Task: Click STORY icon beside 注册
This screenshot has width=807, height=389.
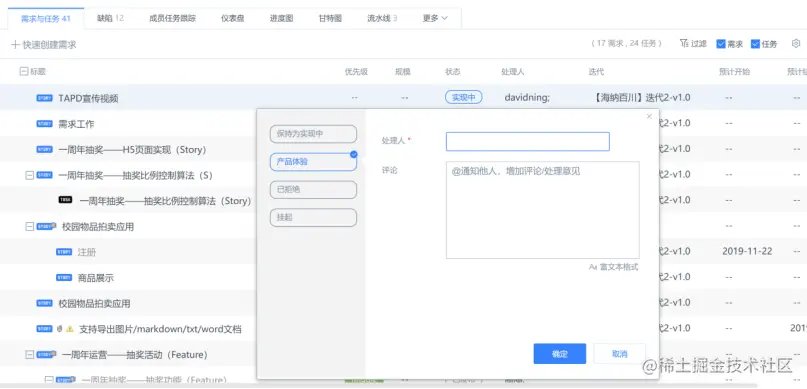Action: coord(64,252)
